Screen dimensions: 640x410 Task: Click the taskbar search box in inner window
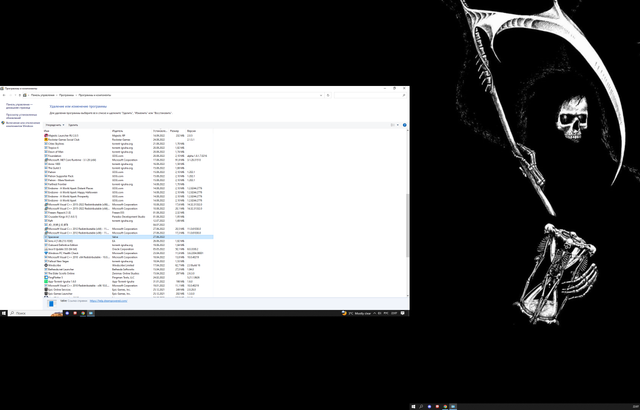36,313
